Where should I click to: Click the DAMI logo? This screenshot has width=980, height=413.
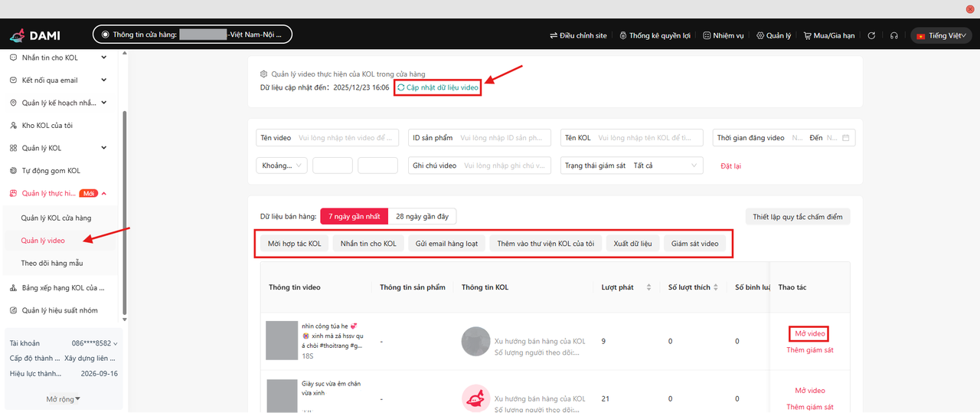(35, 35)
